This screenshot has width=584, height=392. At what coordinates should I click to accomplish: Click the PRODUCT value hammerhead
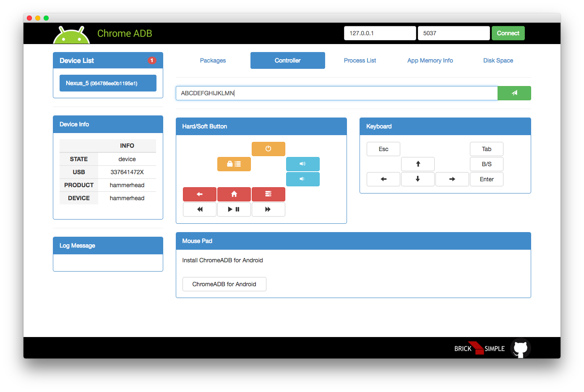(x=127, y=185)
